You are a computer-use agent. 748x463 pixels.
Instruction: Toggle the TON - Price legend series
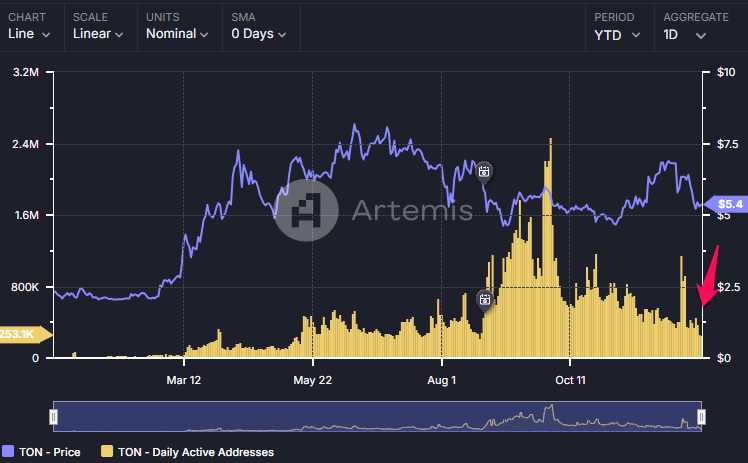click(42, 452)
